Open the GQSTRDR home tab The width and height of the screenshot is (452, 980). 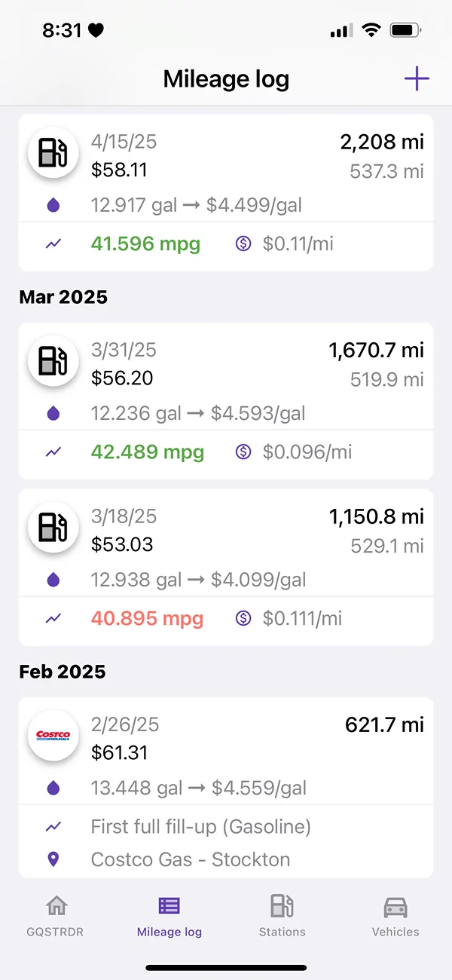tap(56, 916)
